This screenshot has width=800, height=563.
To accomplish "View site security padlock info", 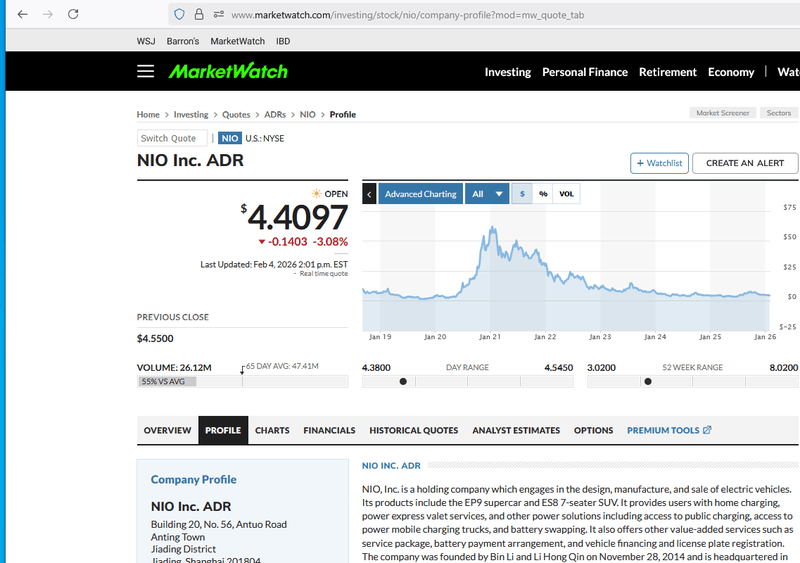I will click(199, 14).
